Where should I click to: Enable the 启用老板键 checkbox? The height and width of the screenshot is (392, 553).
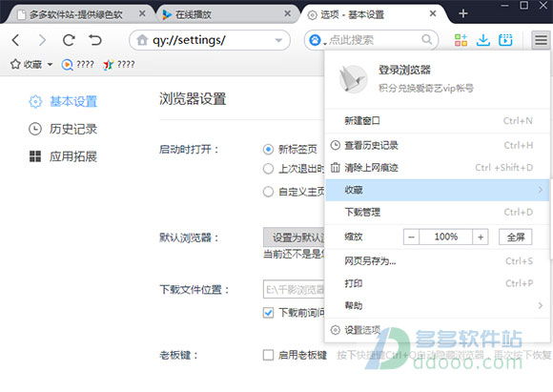point(268,355)
